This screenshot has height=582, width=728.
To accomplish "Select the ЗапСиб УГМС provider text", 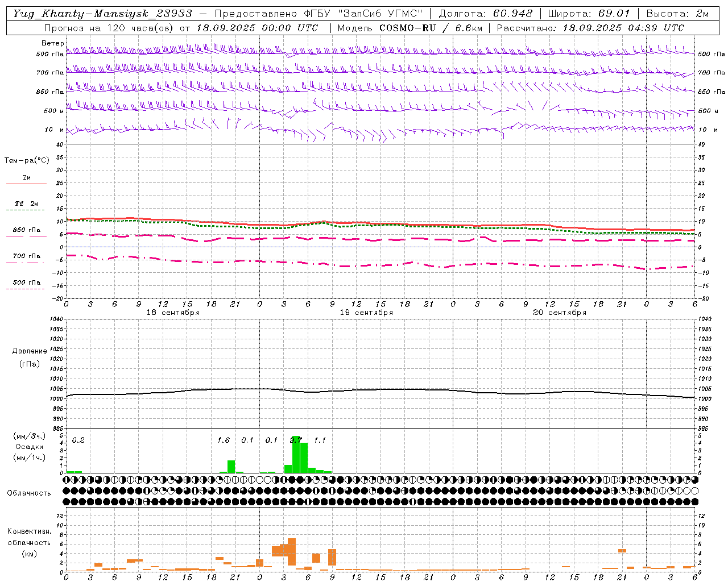I will click(x=380, y=14).
